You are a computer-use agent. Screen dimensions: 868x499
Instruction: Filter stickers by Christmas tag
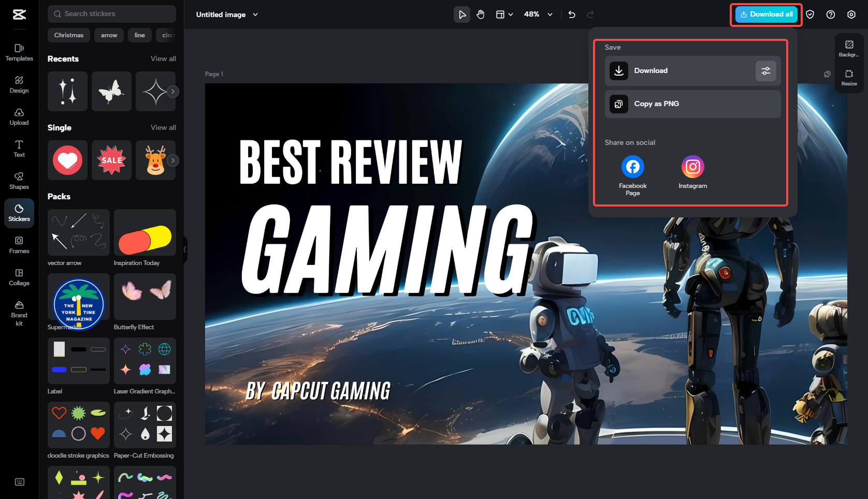pyautogui.click(x=69, y=35)
